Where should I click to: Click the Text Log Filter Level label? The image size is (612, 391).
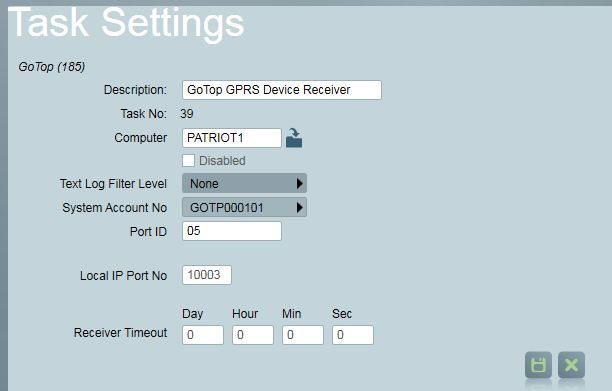pyautogui.click(x=113, y=184)
